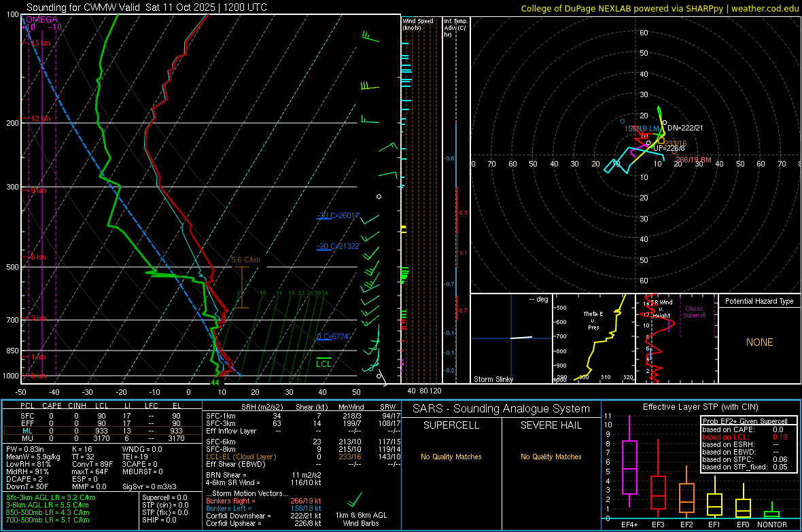Screen dimensions: 802x532
Task: Select the "266/19 RM" right mover label
Action: [693, 160]
